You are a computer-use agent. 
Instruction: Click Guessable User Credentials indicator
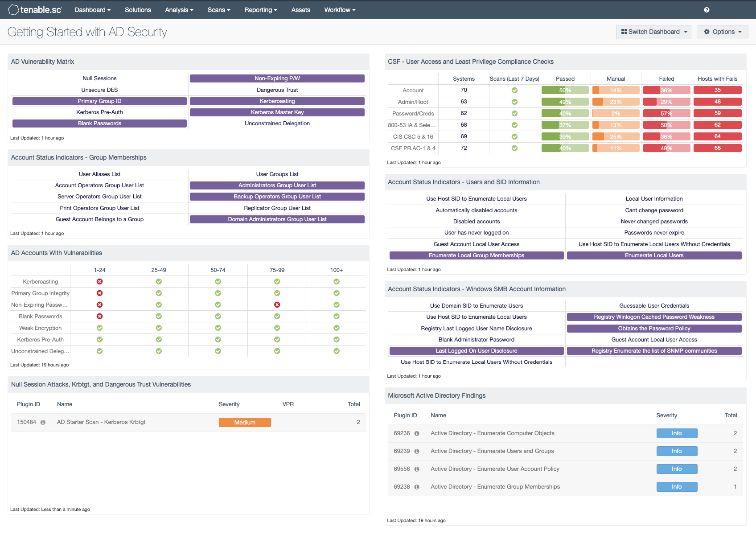(654, 306)
